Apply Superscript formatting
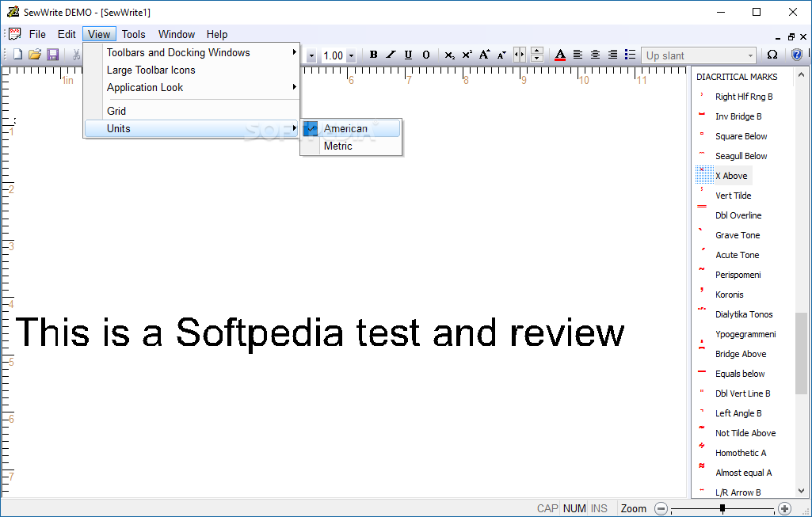 467,55
